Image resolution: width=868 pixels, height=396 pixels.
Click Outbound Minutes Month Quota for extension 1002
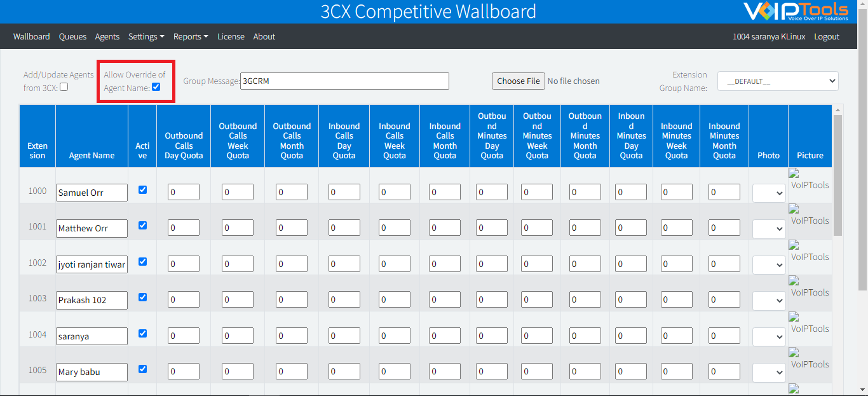(585, 264)
